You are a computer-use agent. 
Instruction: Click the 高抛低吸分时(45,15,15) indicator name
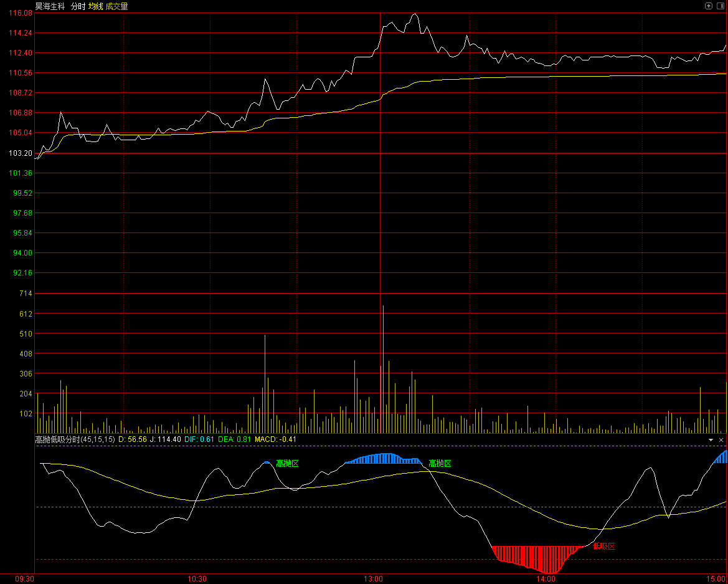pyautogui.click(x=75, y=439)
